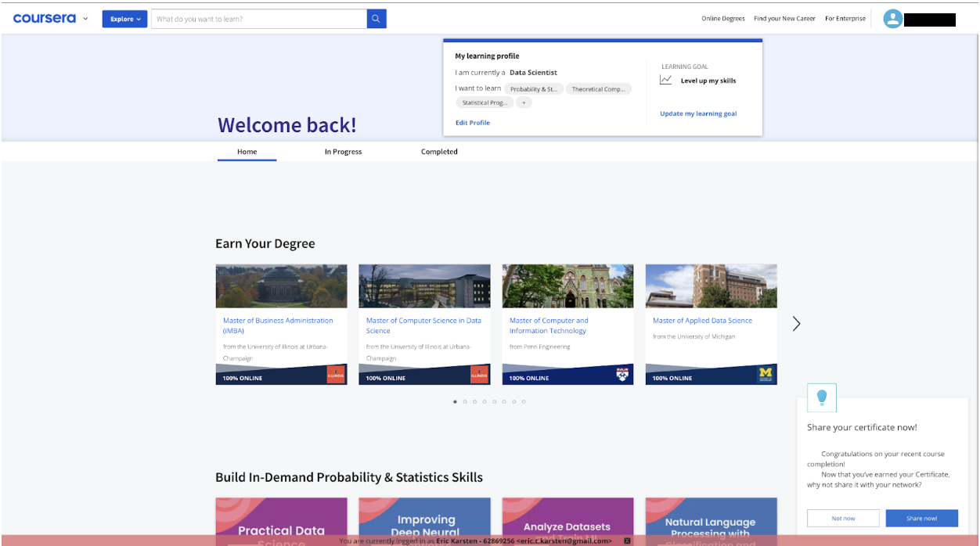Advance degree carousel with right chevron
This screenshot has height=546, width=980.
(x=796, y=324)
